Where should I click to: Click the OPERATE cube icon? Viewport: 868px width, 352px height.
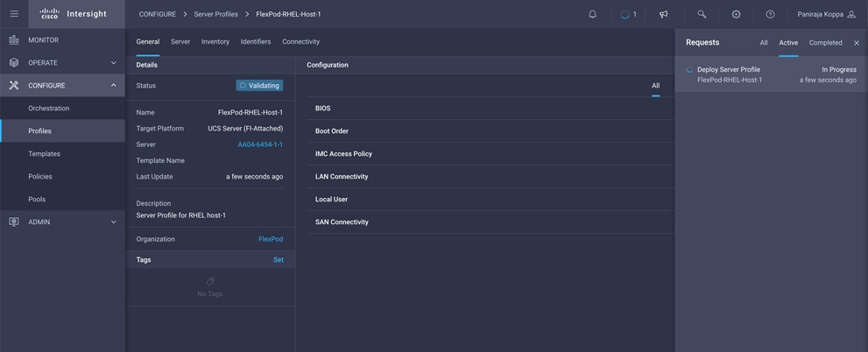14,62
